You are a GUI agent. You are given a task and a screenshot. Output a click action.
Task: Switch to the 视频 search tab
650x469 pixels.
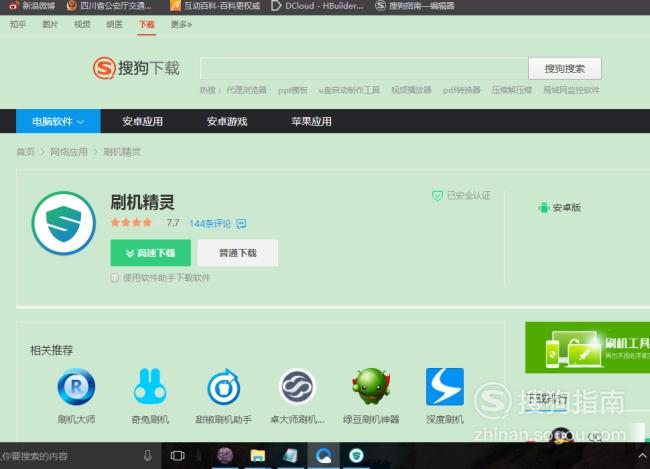point(82,24)
